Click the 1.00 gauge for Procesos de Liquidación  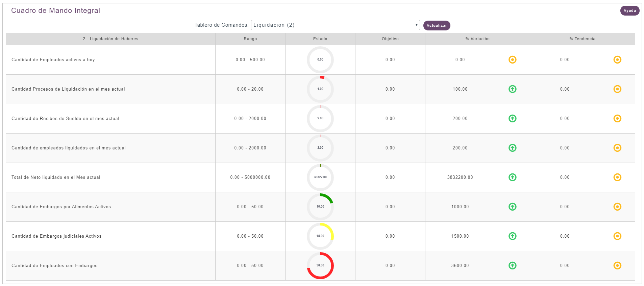(x=320, y=89)
